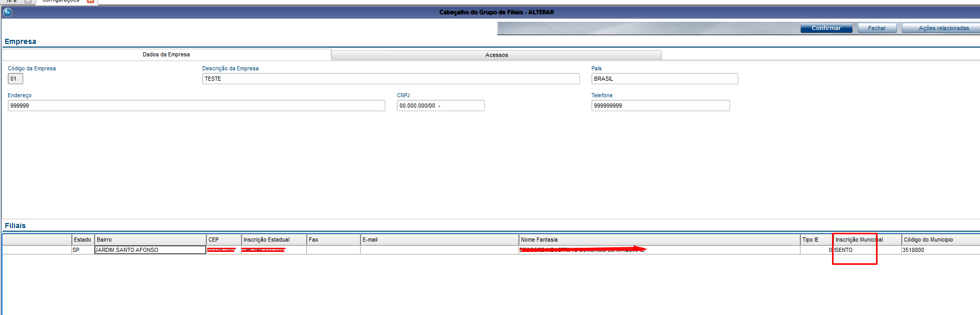Click the Tipo IE cell showing 0
The height and width of the screenshot is (315, 980).
click(x=816, y=250)
